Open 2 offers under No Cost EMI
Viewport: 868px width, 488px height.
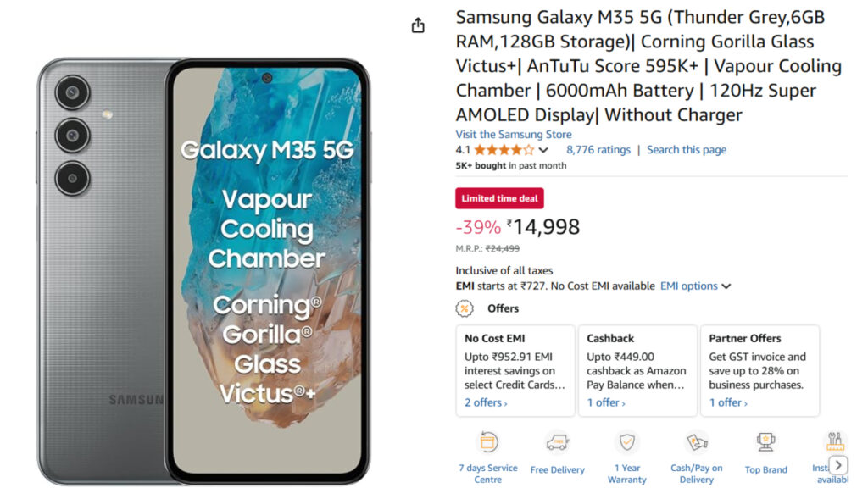483,402
